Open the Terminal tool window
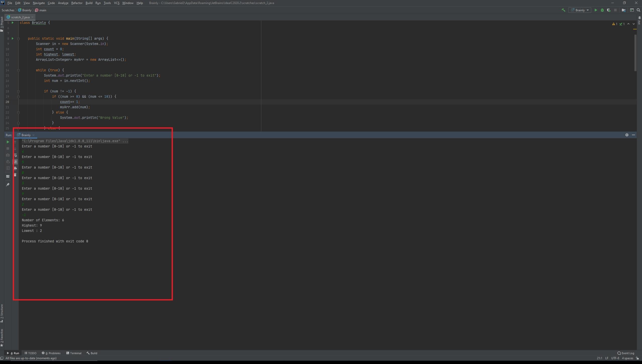 pos(74,353)
